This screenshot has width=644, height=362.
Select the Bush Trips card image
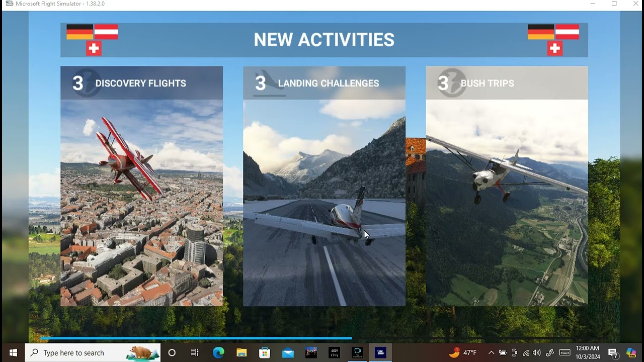[x=507, y=203]
